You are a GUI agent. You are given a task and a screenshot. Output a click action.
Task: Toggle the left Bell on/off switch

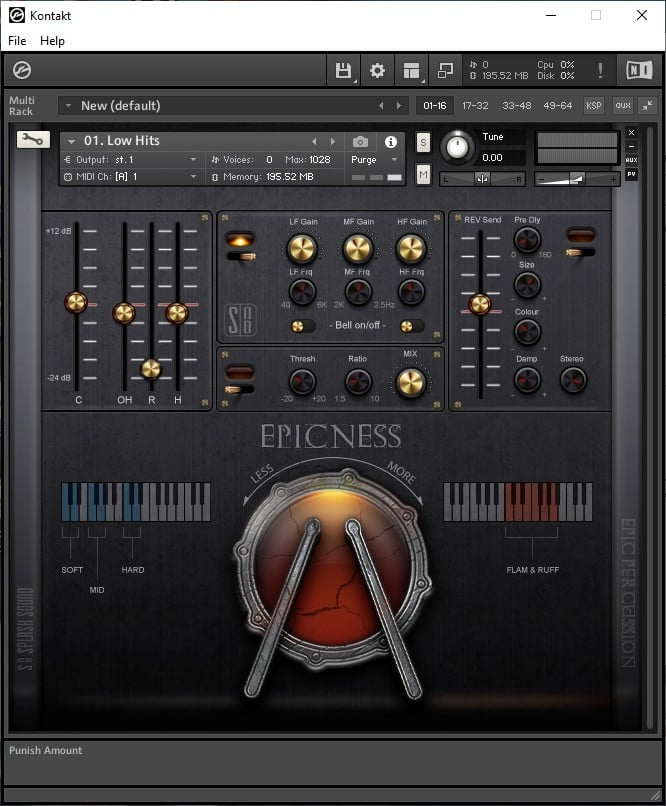302,326
